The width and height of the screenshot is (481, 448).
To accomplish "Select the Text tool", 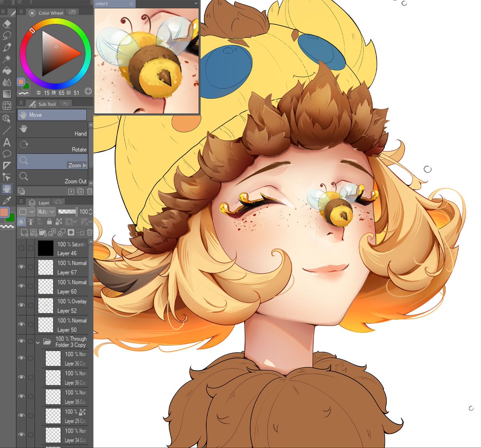I will coord(6,141).
